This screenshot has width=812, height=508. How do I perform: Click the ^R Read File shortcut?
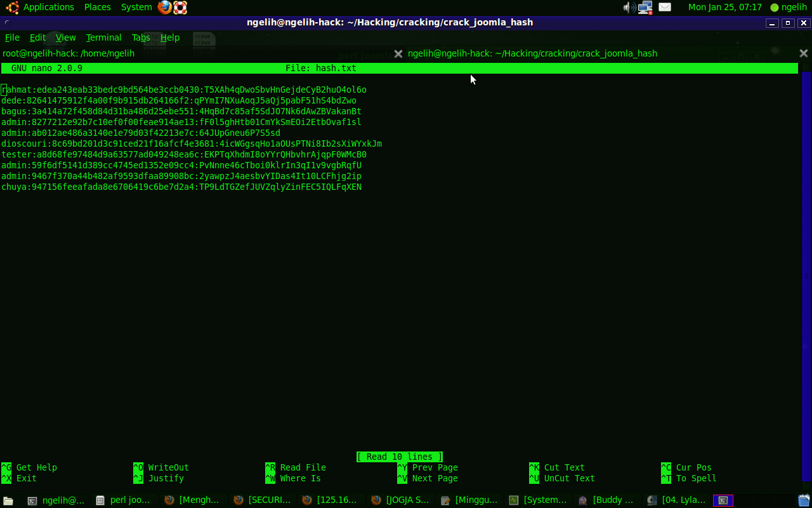pyautogui.click(x=296, y=467)
